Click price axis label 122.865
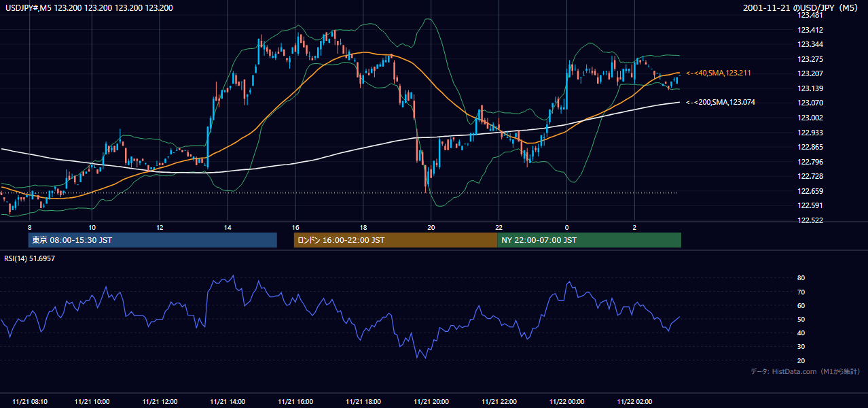Viewport: 868px width, 408px height. click(x=810, y=147)
